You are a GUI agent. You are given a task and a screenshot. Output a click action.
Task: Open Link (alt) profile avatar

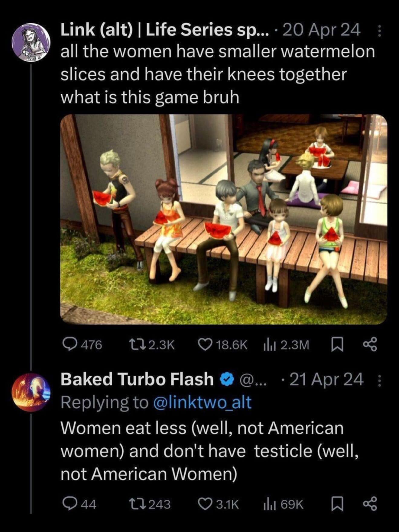(31, 42)
